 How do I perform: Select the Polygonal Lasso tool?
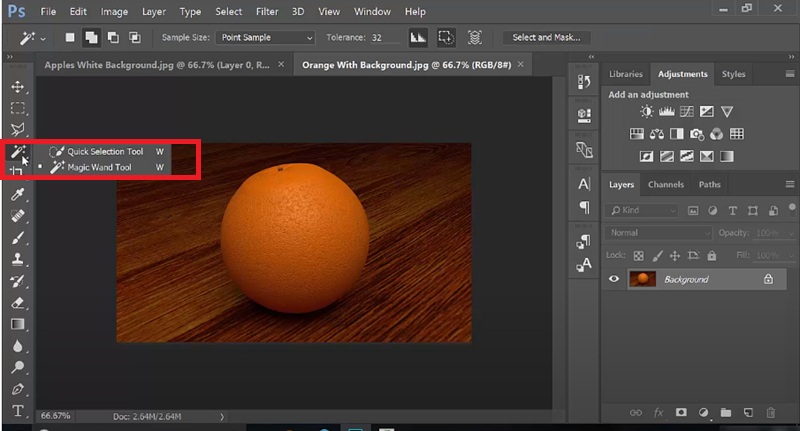coord(17,130)
